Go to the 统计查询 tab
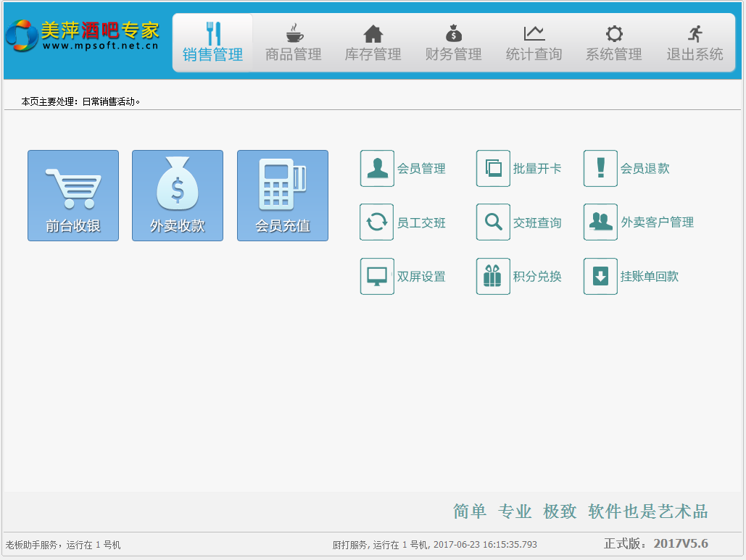 534,43
